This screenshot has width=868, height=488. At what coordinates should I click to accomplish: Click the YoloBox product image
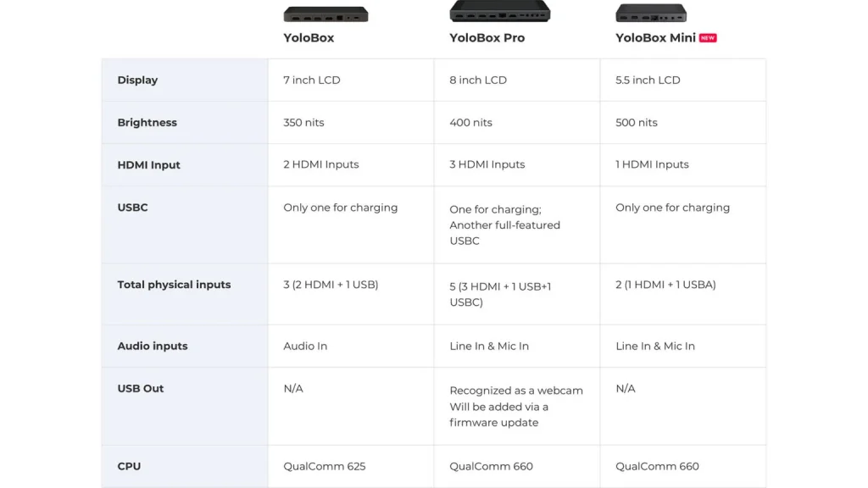tap(325, 14)
